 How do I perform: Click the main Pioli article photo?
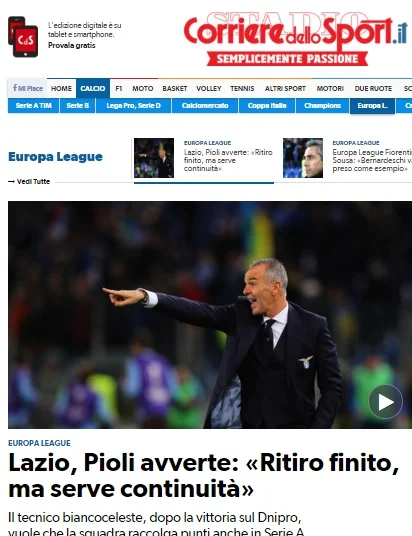pyautogui.click(x=210, y=315)
